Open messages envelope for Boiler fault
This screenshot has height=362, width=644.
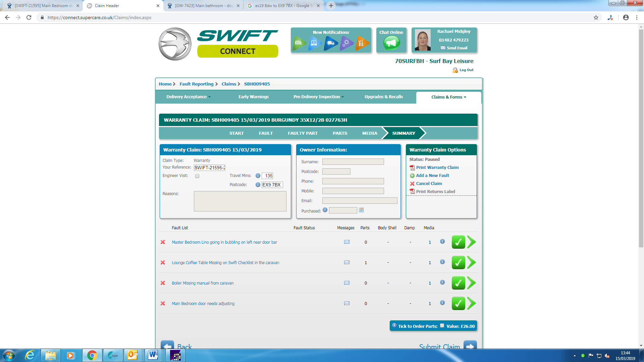(347, 283)
